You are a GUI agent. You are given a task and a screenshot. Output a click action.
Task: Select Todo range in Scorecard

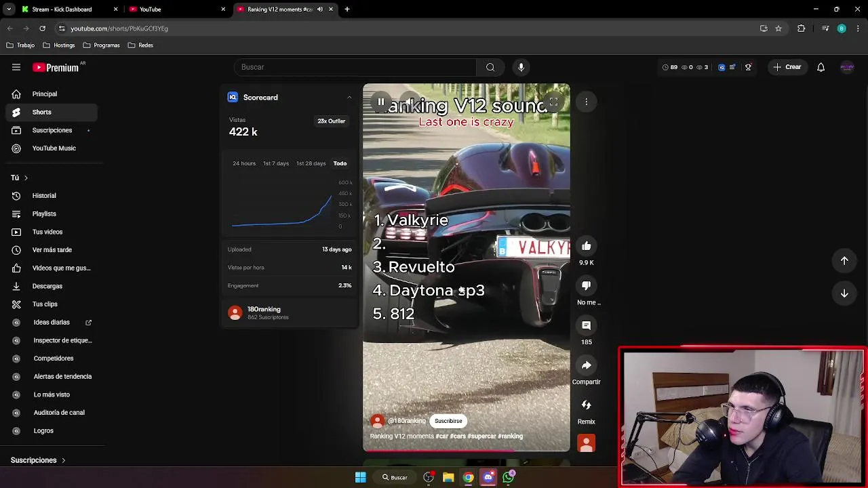pos(340,163)
